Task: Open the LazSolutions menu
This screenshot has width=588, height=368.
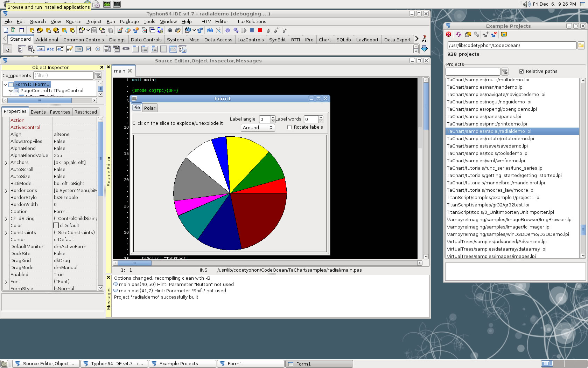Action: [252, 21]
